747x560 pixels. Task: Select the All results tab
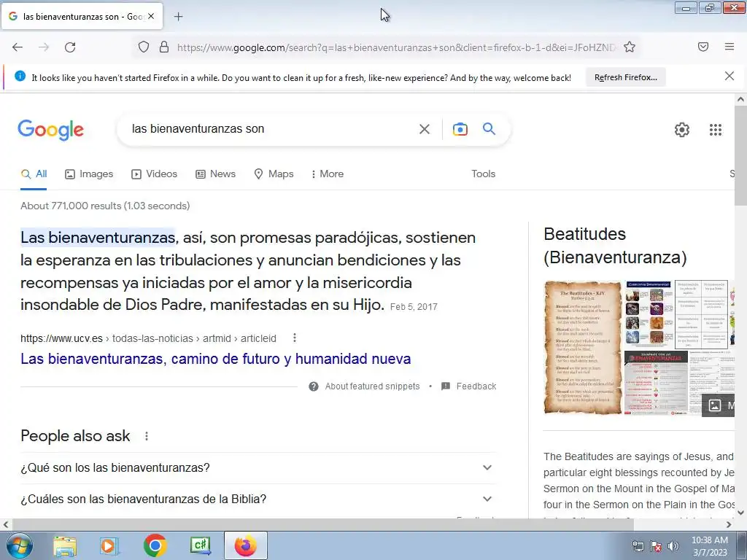(x=34, y=174)
